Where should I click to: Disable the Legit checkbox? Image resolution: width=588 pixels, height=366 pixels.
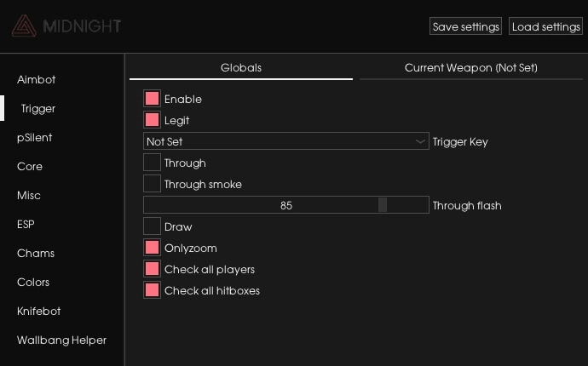153,120
